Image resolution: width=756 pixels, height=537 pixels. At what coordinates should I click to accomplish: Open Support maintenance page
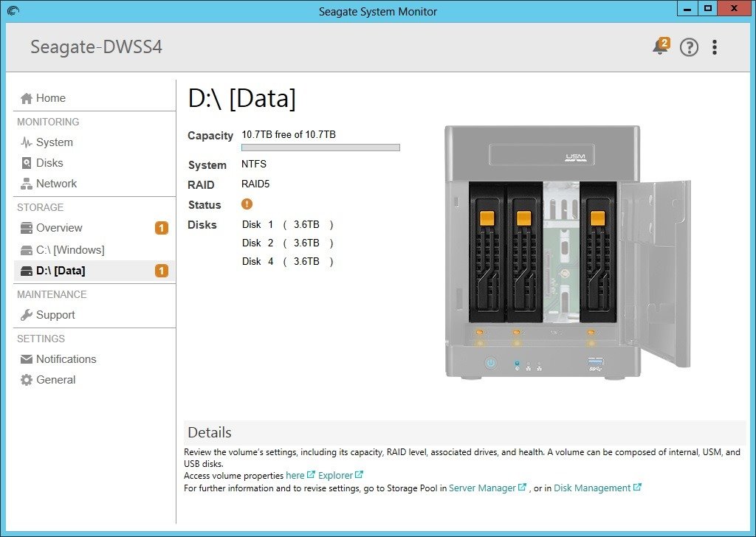point(55,315)
